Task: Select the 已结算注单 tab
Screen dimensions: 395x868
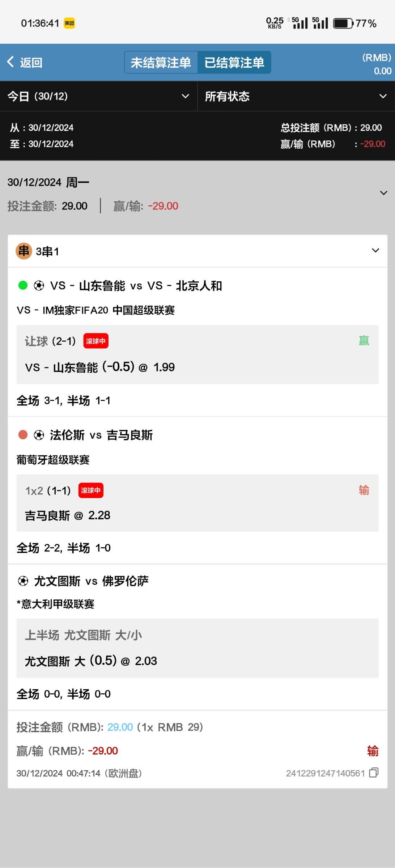Action: pyautogui.click(x=234, y=63)
